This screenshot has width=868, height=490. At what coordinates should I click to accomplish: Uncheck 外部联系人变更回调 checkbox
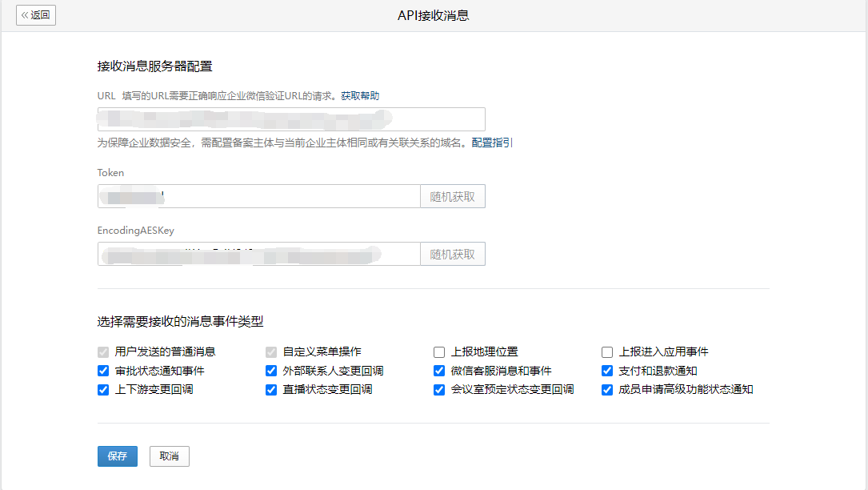(x=271, y=372)
